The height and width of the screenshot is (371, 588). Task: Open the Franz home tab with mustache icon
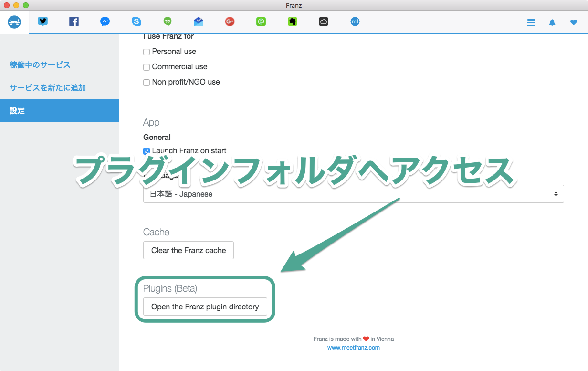[x=14, y=22]
